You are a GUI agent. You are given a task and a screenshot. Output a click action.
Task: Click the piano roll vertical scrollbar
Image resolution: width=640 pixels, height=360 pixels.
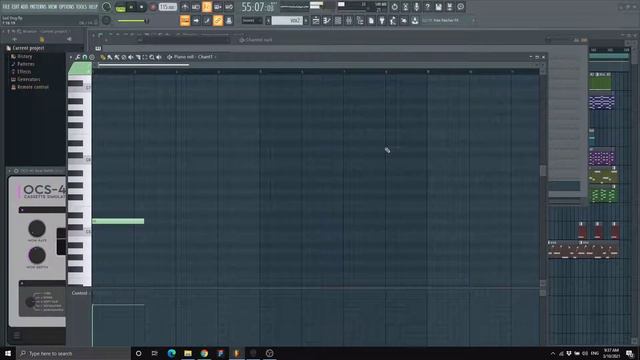(x=542, y=171)
